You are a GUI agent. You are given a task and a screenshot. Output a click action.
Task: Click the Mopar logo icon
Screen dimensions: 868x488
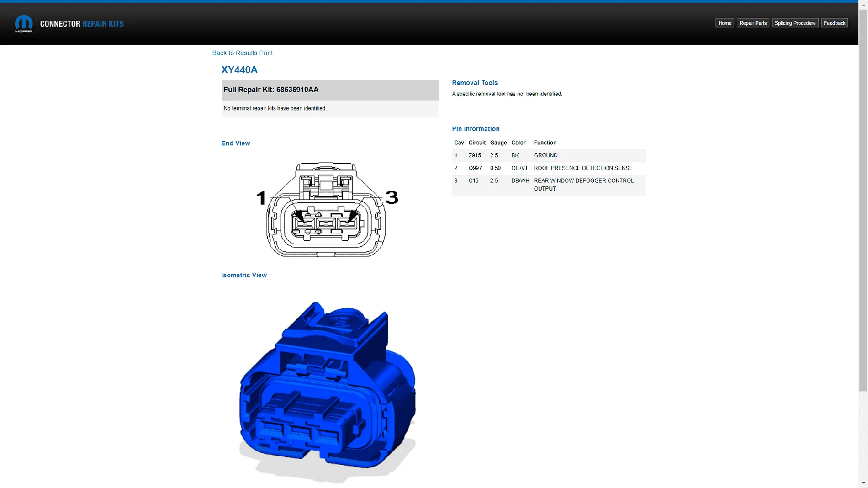(24, 24)
